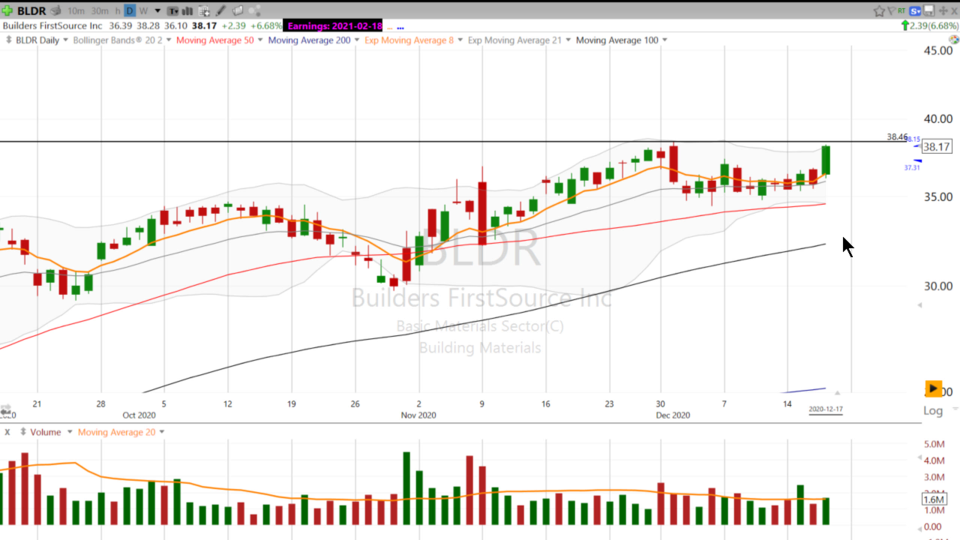Screen dimensions: 960x540
Task: Click the 45.00 price axis label
Action: coord(938,51)
